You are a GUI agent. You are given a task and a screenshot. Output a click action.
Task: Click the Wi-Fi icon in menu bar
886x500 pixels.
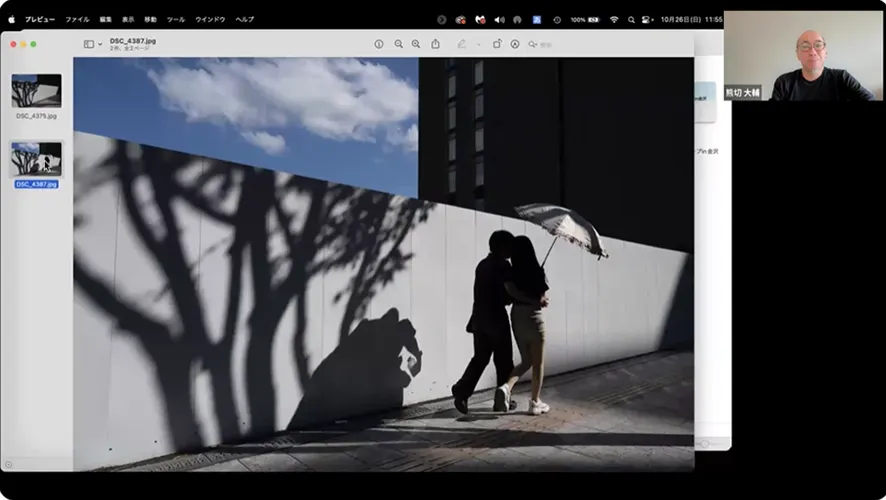click(x=614, y=19)
